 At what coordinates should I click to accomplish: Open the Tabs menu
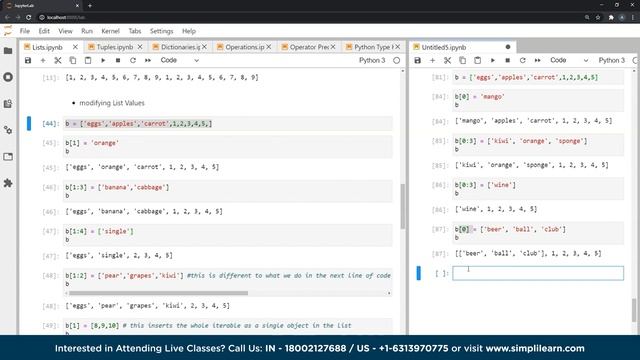click(135, 31)
